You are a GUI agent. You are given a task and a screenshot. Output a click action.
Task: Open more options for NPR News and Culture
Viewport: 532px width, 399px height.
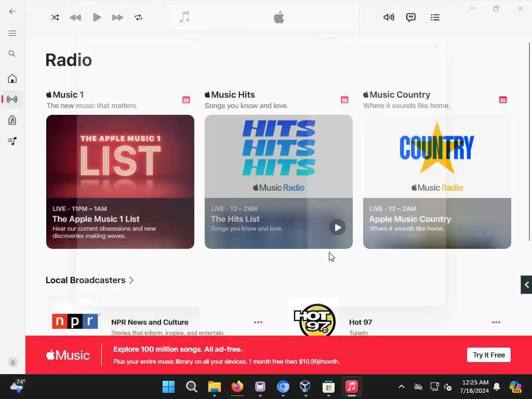point(258,322)
